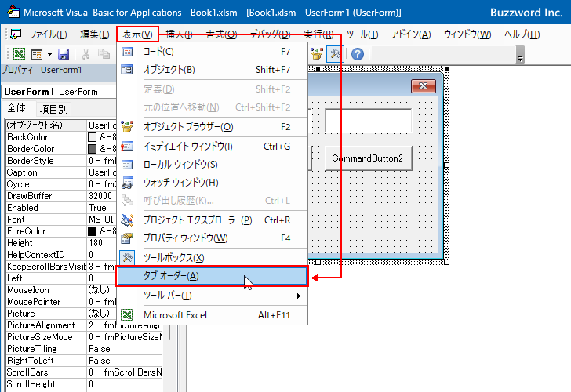
Task: Click the Toolbox hammer icon in the menu
Action: pos(127,258)
